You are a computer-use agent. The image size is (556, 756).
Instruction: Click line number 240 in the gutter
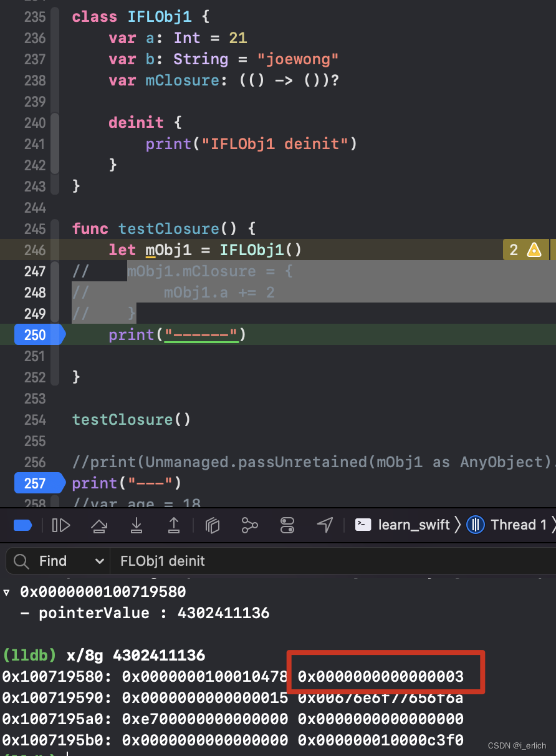[35, 123]
